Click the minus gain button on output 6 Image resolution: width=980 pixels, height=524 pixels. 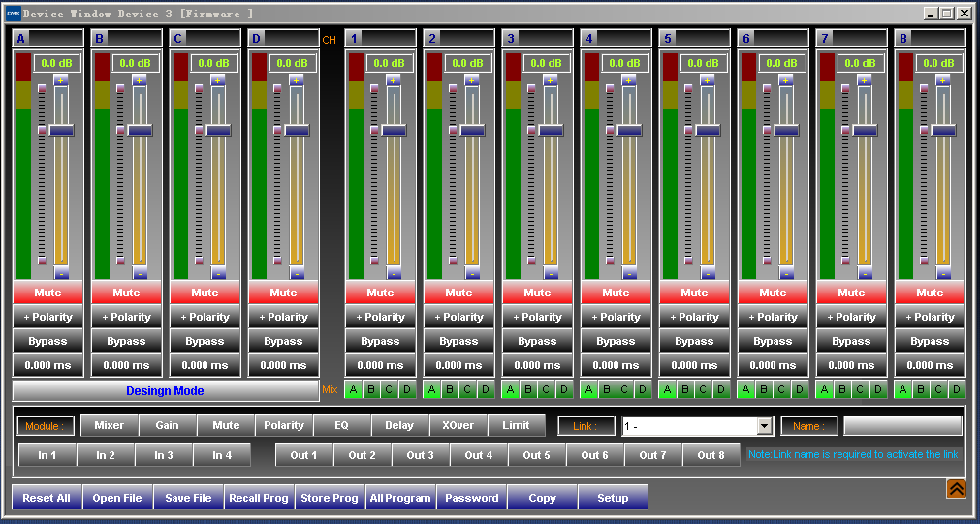point(786,273)
